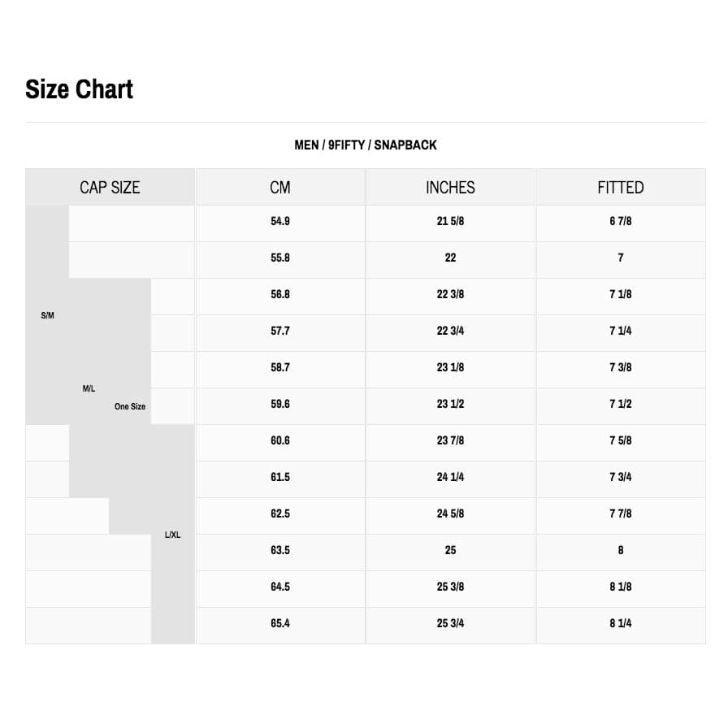Select the 24 1/4 inches cell

coord(450,477)
